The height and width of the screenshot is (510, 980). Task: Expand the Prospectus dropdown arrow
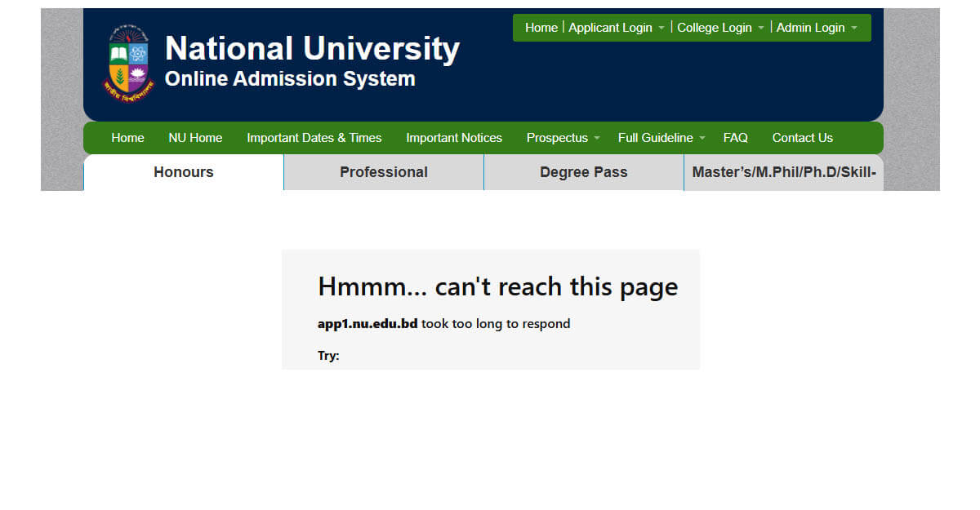tap(597, 139)
